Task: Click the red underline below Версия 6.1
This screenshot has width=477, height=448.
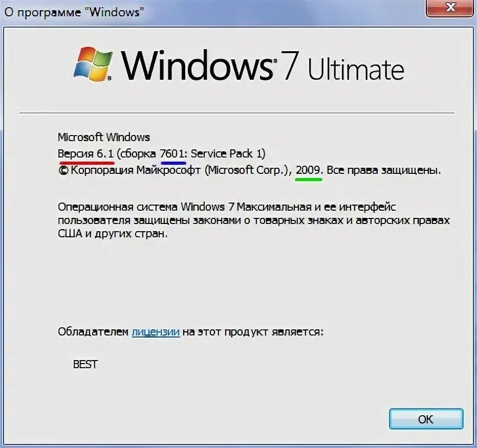Action: [x=86, y=163]
